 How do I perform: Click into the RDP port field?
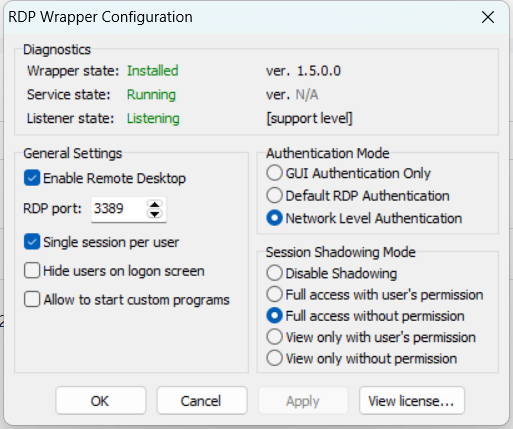119,209
